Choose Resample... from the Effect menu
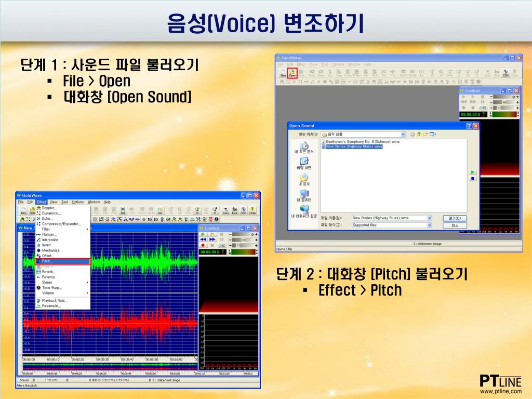Image resolution: width=532 pixels, height=399 pixels. point(62,305)
